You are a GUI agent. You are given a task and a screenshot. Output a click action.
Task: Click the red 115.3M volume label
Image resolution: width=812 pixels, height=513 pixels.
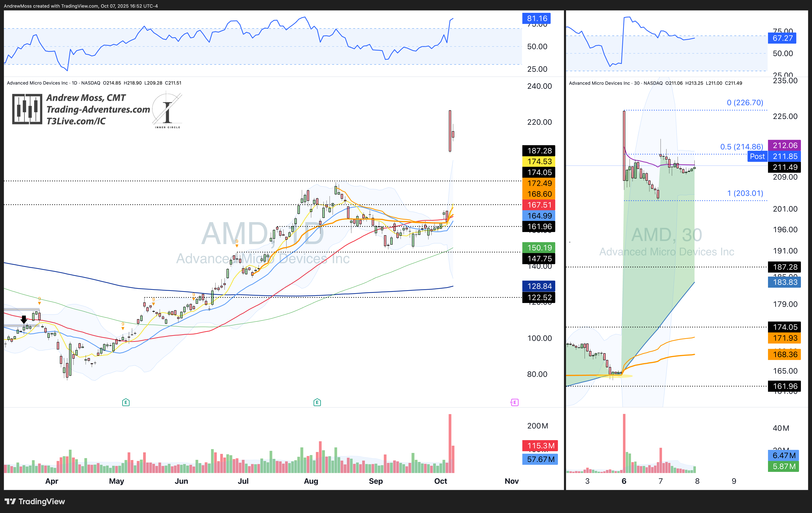[x=540, y=446]
